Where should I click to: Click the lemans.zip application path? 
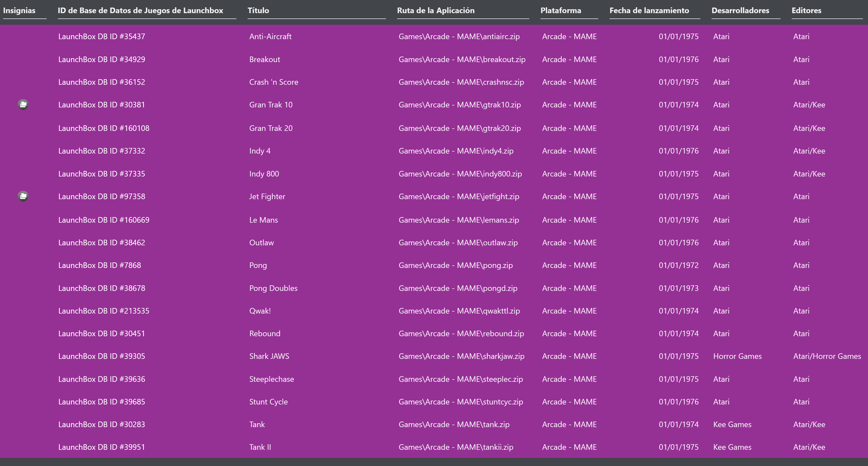[x=459, y=220]
